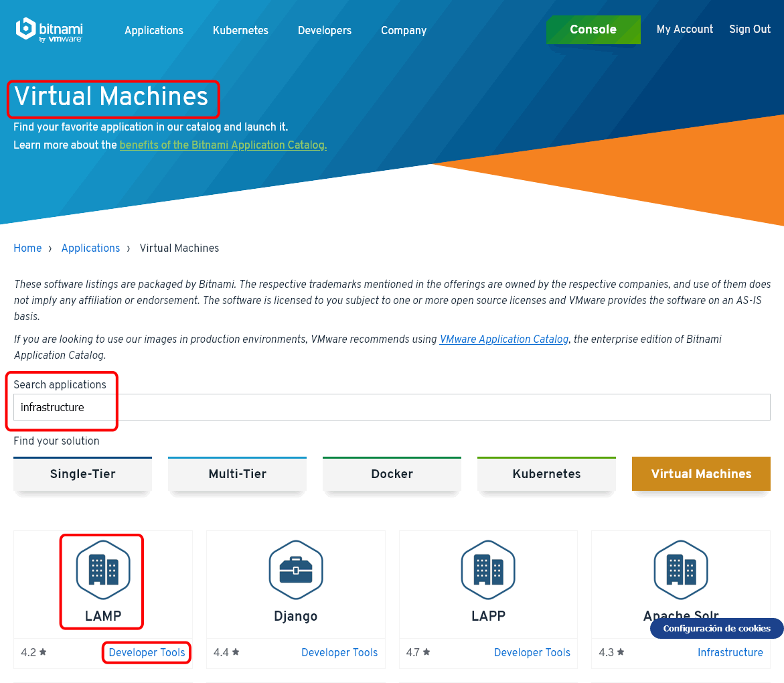
Task: Click Infrastructure link under Apache Solr
Action: (730, 652)
